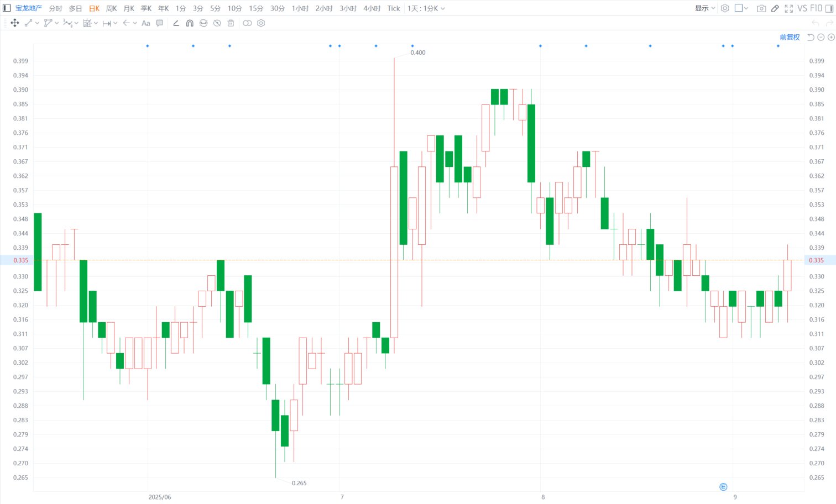The width and height of the screenshot is (836, 504).
Task: Switch to 分时 intraday tab
Action: 55,8
